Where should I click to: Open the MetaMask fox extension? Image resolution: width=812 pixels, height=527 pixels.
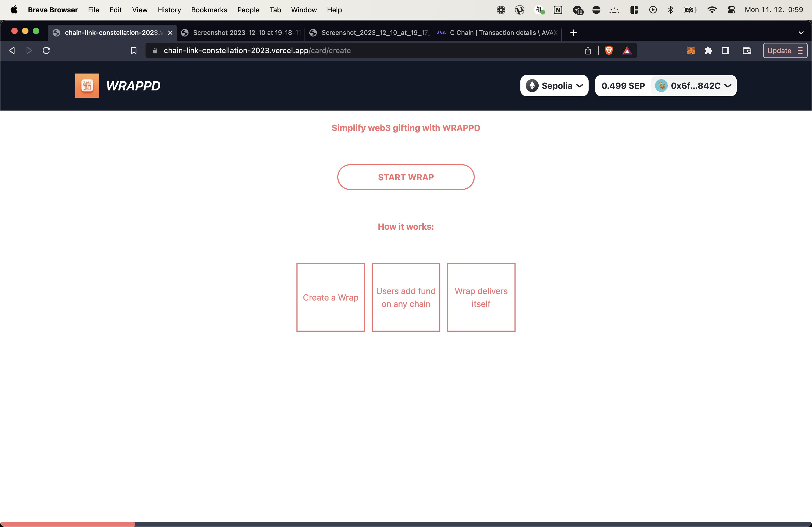tap(691, 50)
